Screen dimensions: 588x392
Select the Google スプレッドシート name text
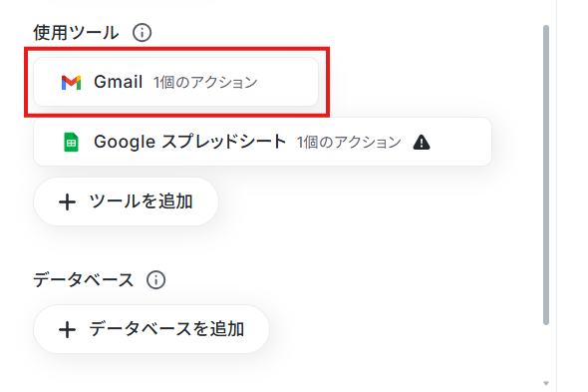click(x=190, y=142)
